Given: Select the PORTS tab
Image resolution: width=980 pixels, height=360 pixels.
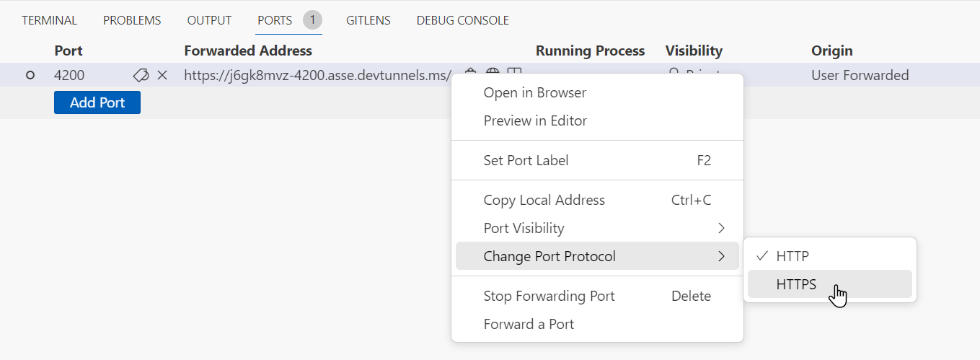Looking at the screenshot, I should [275, 20].
